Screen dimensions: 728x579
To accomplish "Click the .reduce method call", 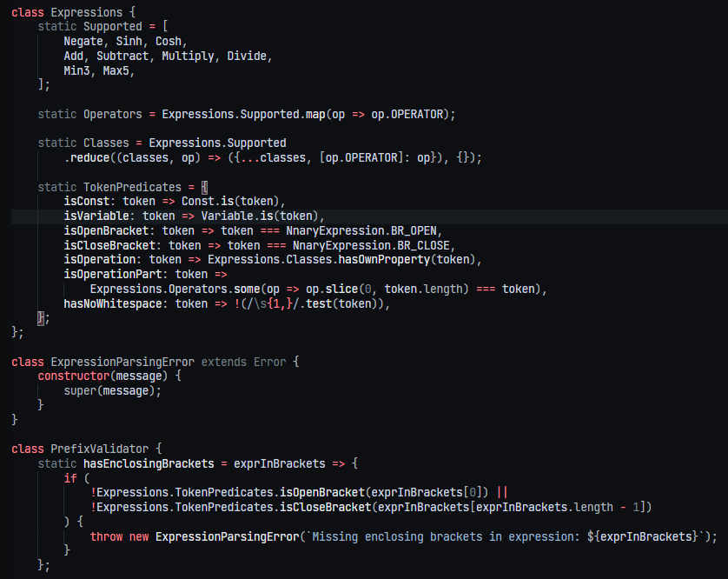I will pyautogui.click(x=87, y=158).
